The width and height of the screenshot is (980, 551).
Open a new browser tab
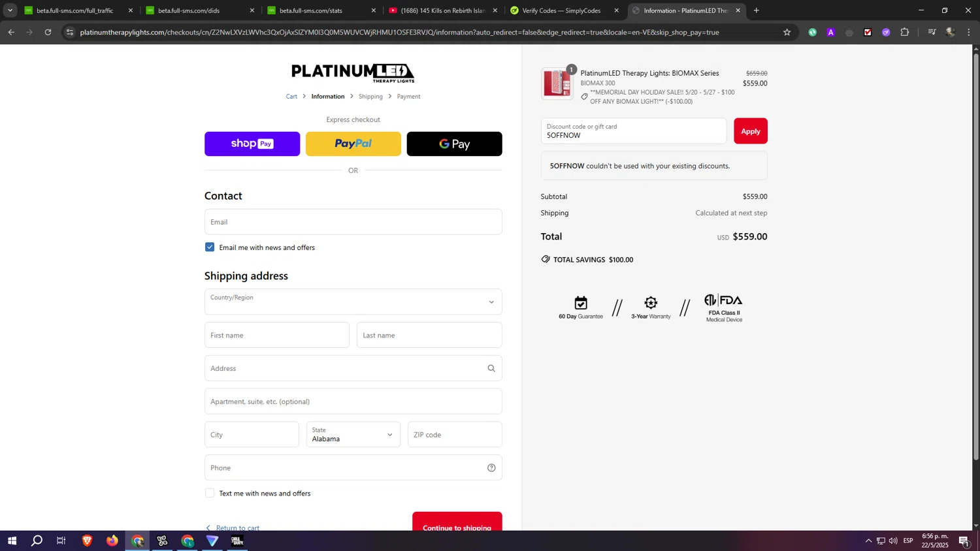pos(757,10)
